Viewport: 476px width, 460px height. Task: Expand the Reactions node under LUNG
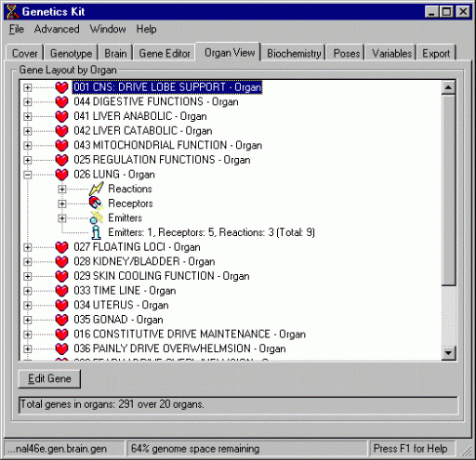point(62,189)
